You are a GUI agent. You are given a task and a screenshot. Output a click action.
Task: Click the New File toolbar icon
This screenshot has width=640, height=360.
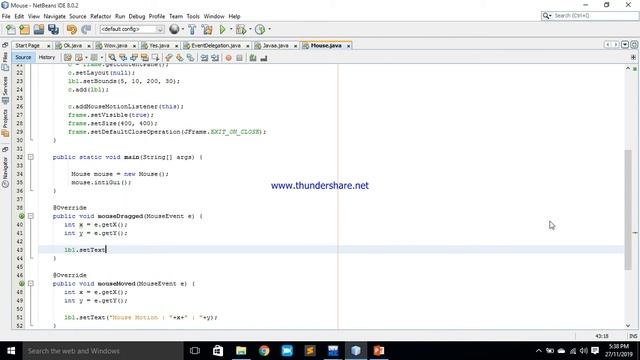[x=11, y=29]
